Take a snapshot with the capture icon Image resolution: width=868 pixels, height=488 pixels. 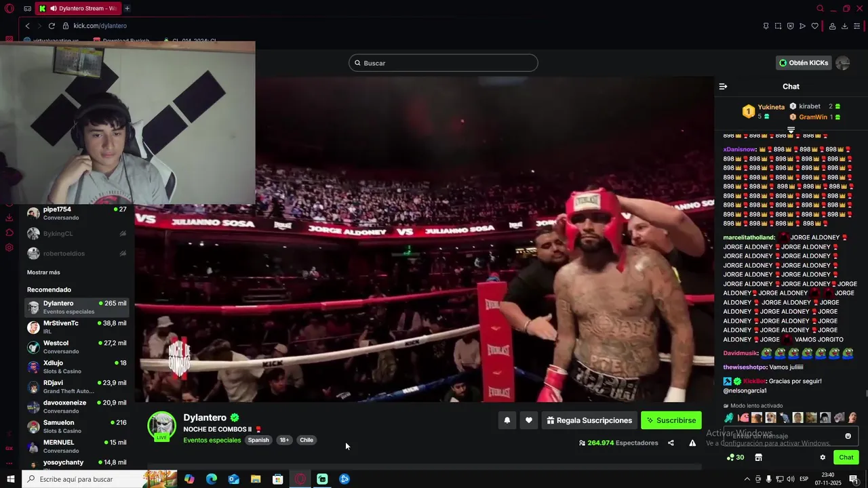click(x=778, y=26)
